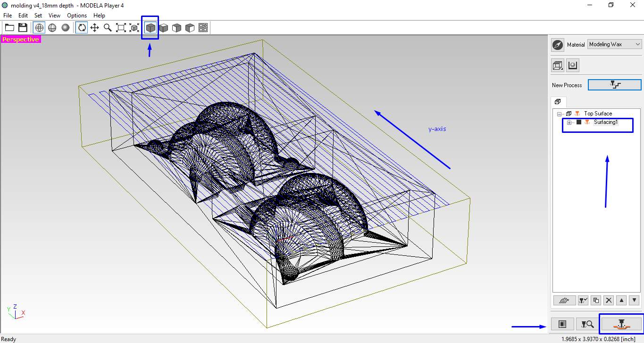644x343 pixels.
Task: Click the copy process icon
Action: (x=596, y=300)
